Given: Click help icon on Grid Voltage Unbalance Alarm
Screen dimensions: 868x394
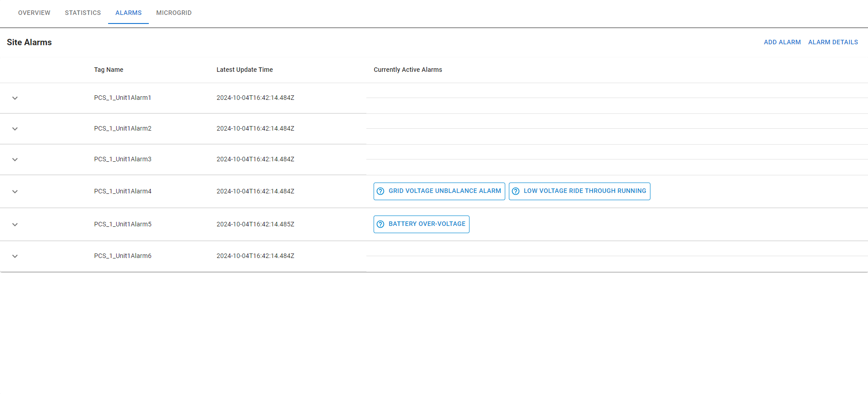Looking at the screenshot, I should [380, 191].
